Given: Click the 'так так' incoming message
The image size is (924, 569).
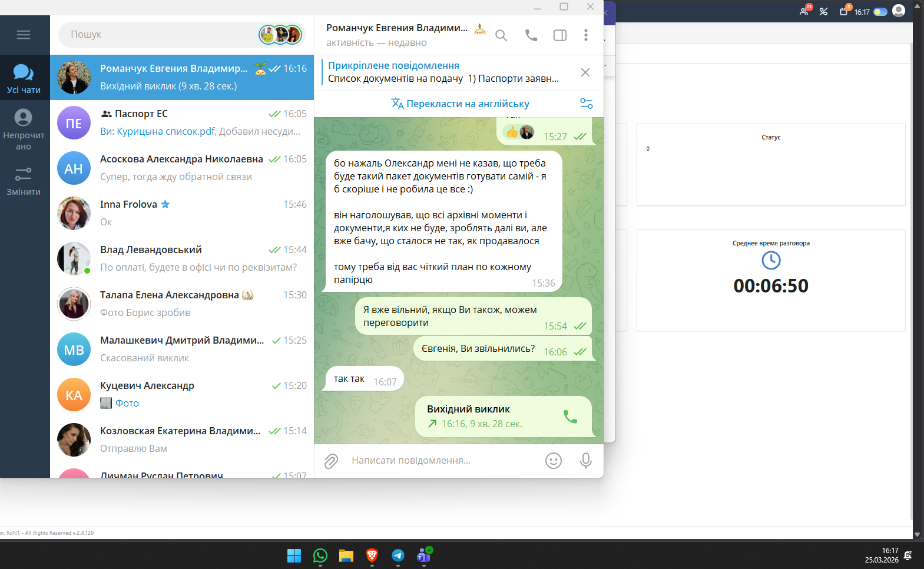Looking at the screenshot, I should tap(365, 379).
